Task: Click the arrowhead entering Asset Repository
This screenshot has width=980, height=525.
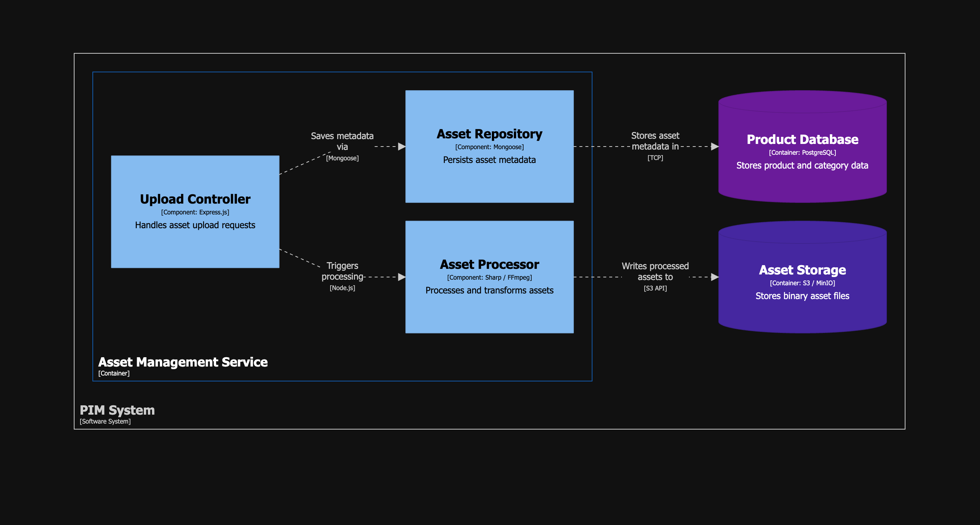Action: [x=402, y=147]
